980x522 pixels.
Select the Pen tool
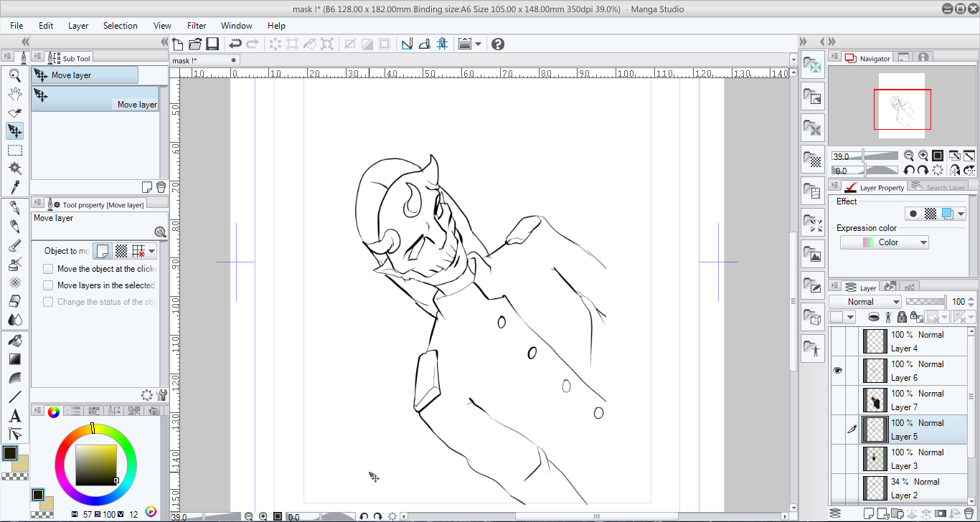click(x=14, y=207)
